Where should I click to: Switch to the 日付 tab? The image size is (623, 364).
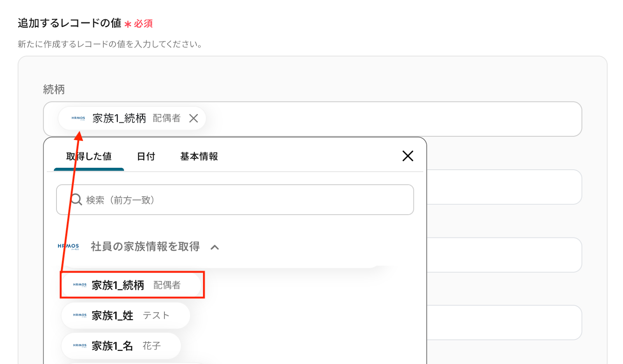point(146,157)
